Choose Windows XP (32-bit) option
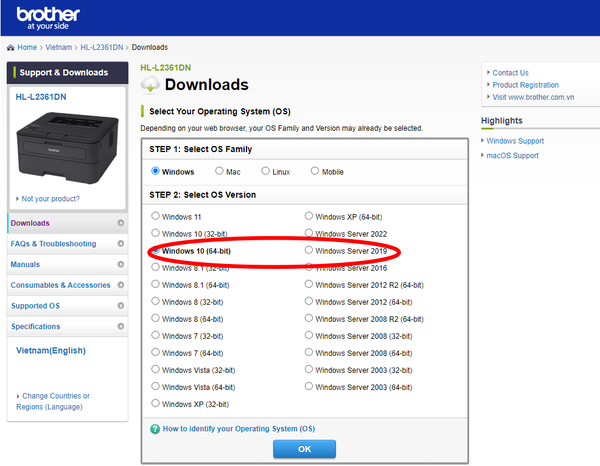 click(x=155, y=403)
